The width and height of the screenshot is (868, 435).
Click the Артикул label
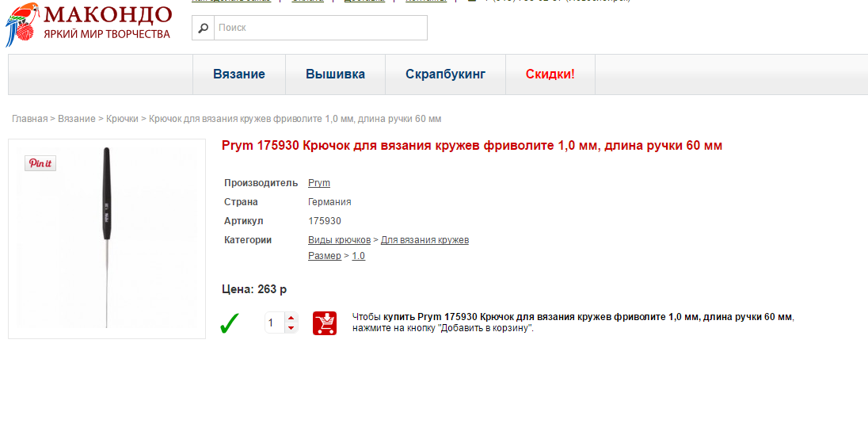pyautogui.click(x=244, y=221)
